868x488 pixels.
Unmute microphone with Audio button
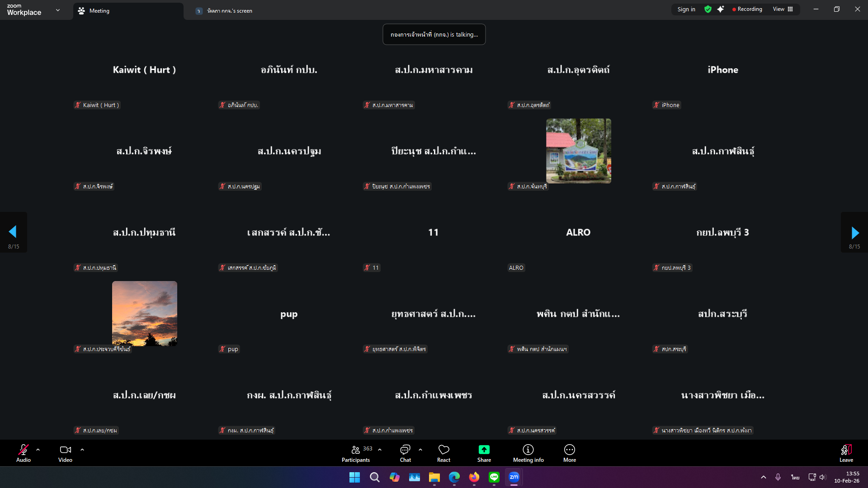[x=24, y=453]
